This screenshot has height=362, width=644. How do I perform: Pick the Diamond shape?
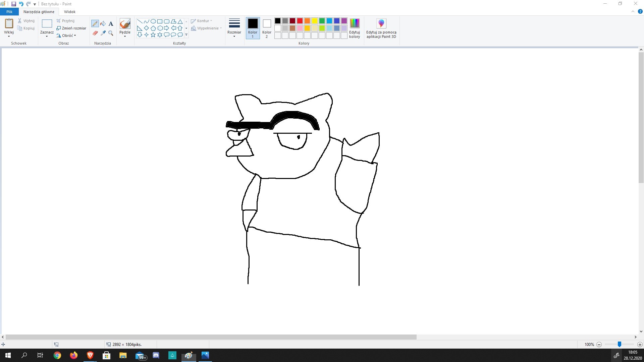click(146, 28)
